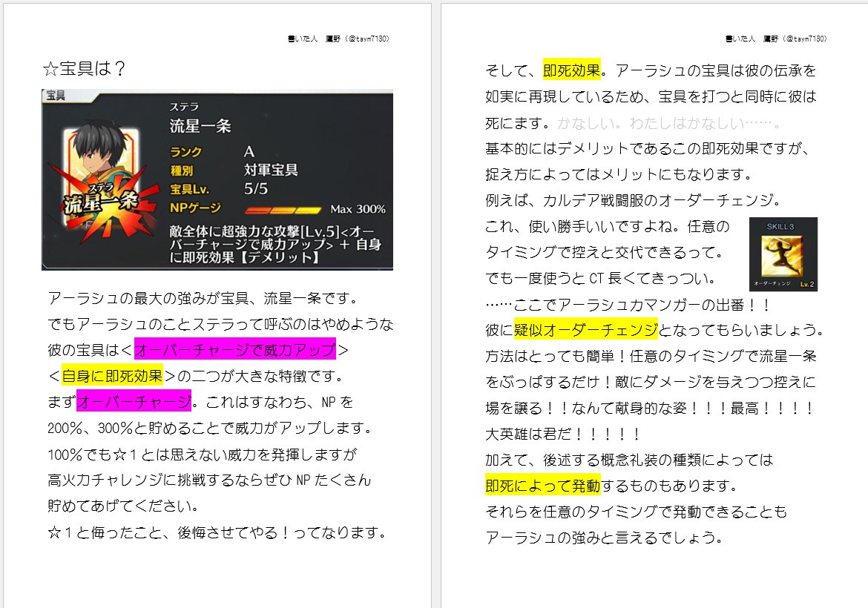868x608 pixels.
Task: Click yellow highlighted text 即死によって発動
Action: (542, 485)
